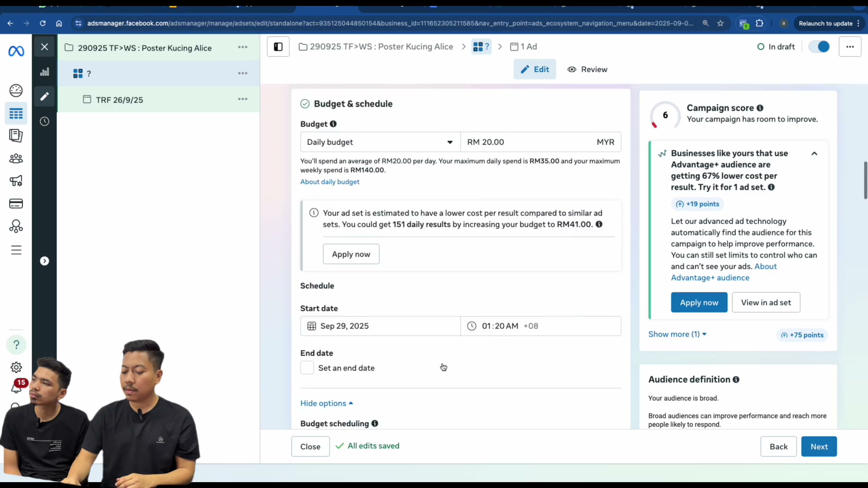Viewport: 868px width, 488px height.
Task: Open more options for campaign Poster Kucing Alice
Action: [243, 47]
